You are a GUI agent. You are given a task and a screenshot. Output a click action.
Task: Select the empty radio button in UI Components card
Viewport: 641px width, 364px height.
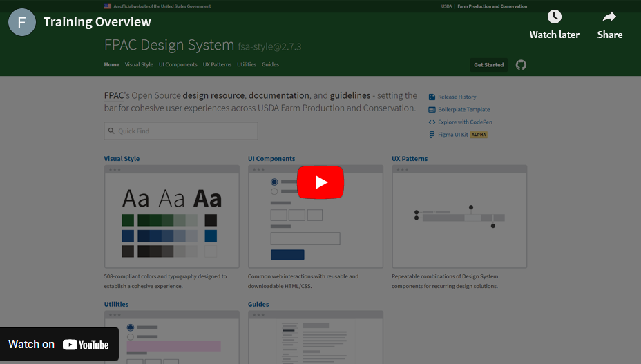(274, 191)
